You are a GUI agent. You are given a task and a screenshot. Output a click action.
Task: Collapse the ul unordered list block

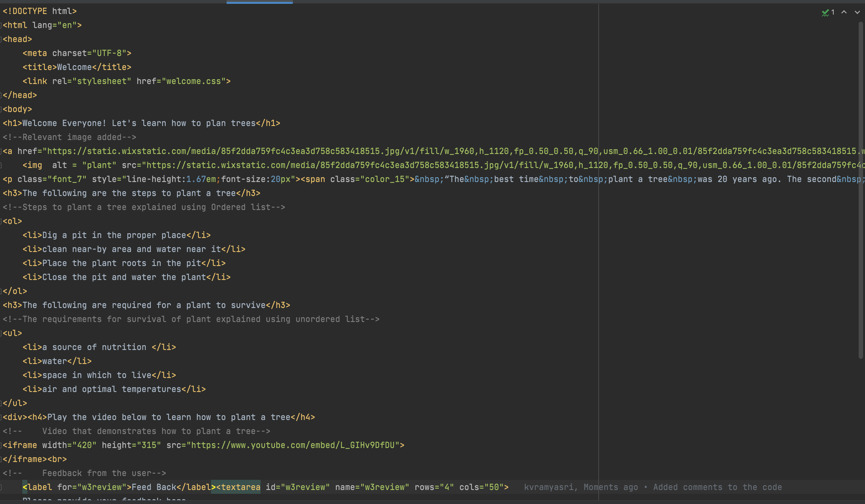click(x=1, y=333)
